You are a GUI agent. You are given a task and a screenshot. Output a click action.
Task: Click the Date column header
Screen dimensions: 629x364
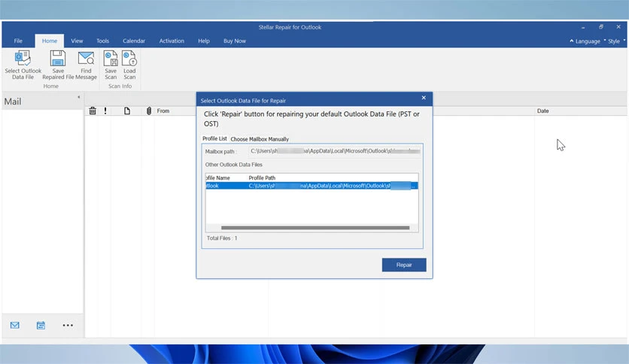click(x=542, y=111)
